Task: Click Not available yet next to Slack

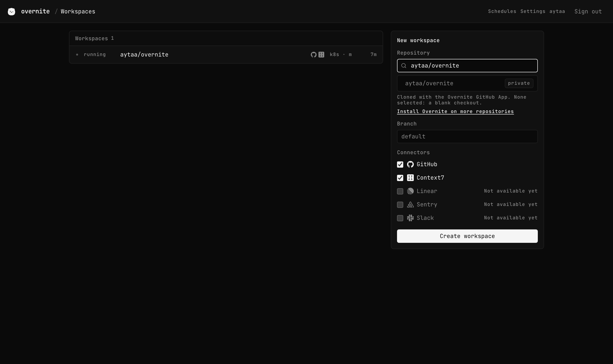Action: [x=511, y=218]
